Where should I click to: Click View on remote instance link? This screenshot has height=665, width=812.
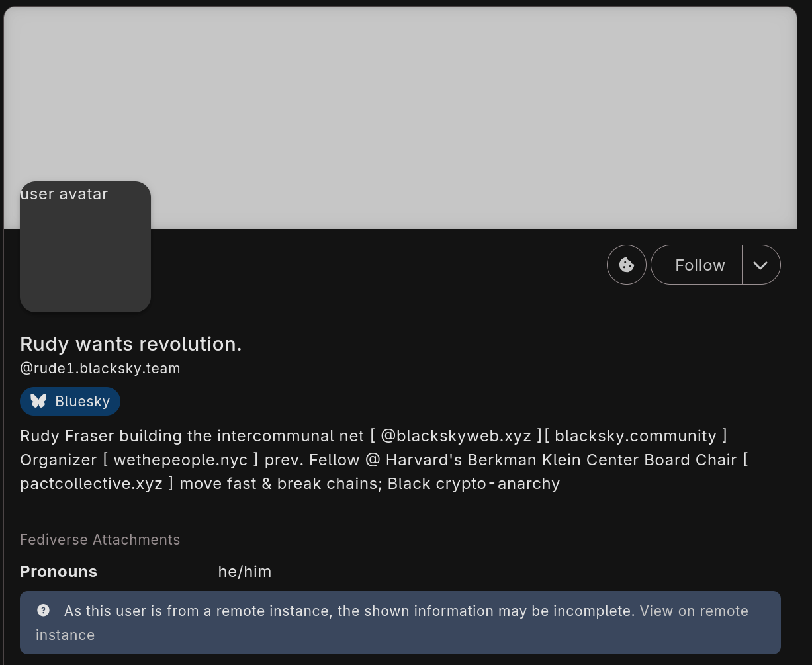click(694, 611)
